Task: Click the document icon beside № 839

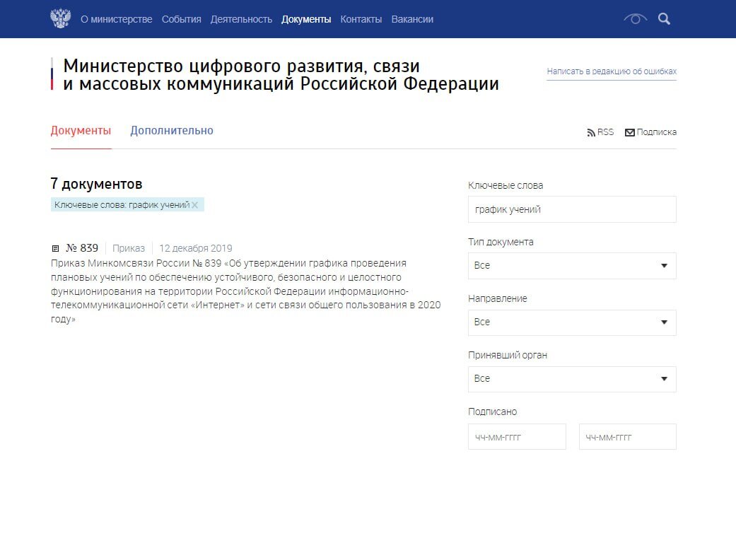Action: coord(55,248)
